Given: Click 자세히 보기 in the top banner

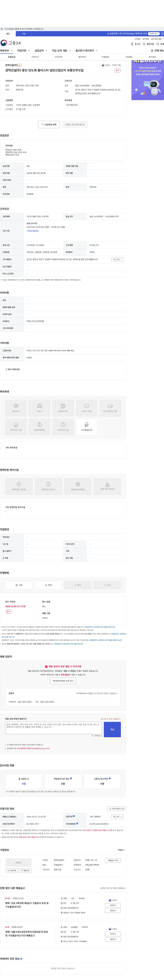Looking at the screenshot, I should pos(154,33).
